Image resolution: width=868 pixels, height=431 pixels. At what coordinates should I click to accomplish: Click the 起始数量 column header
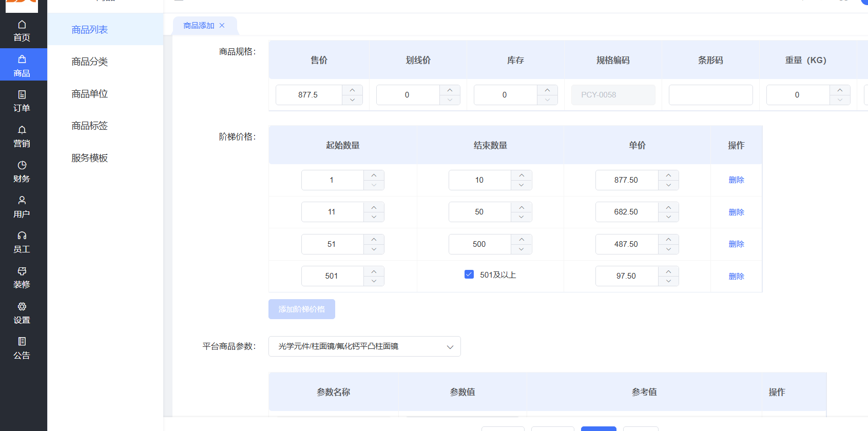point(343,145)
